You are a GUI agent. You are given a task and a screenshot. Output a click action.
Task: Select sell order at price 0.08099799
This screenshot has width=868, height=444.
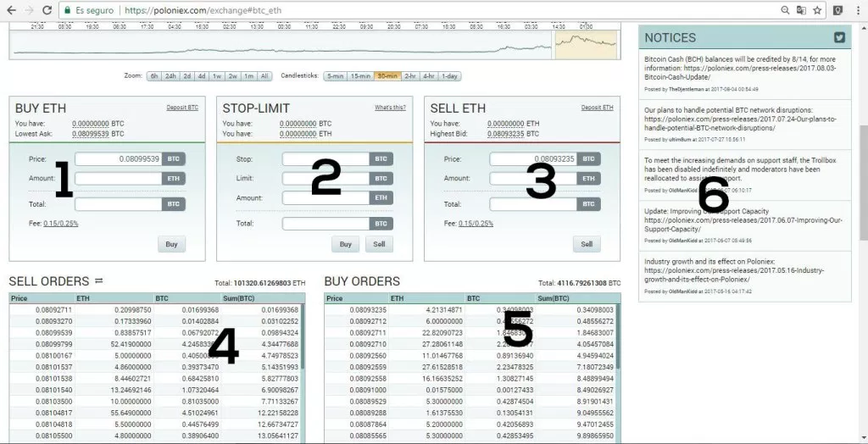point(157,344)
